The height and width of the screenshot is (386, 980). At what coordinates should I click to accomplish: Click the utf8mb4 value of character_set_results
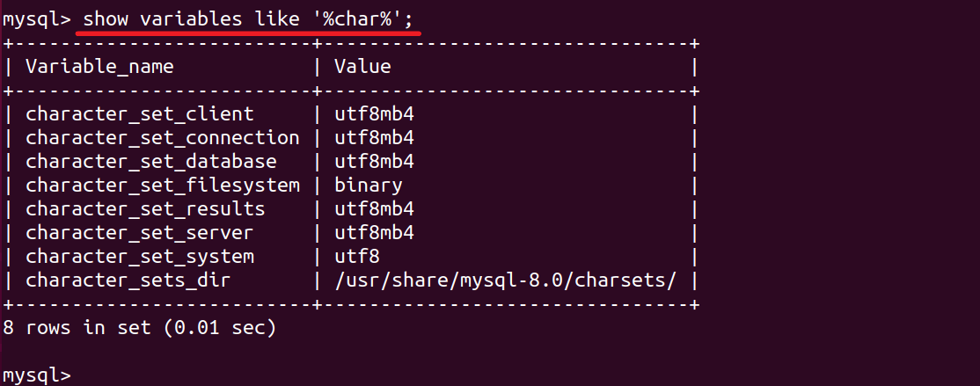[x=374, y=208]
